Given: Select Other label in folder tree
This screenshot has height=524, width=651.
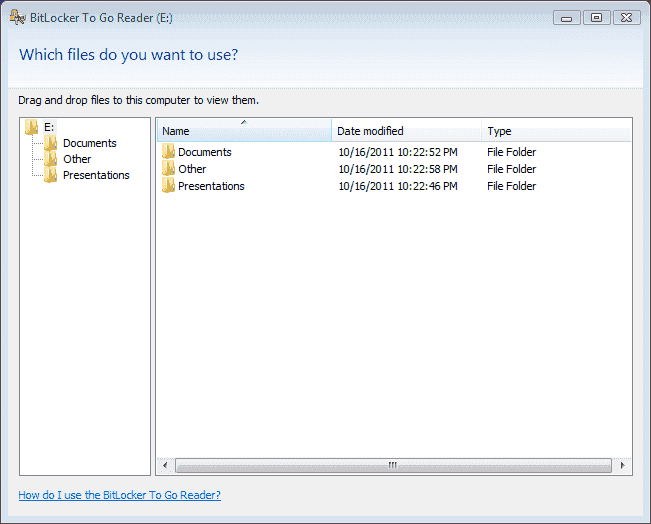Looking at the screenshot, I should 77,159.
